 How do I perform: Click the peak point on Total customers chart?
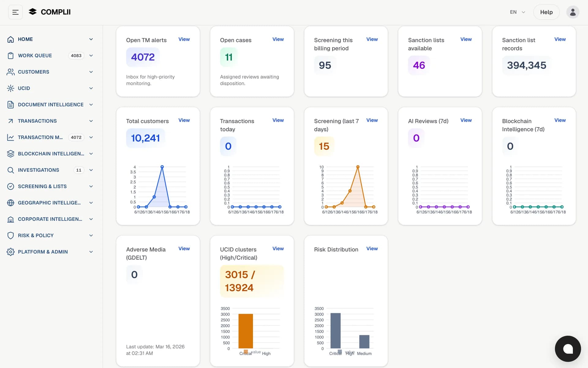point(162,167)
